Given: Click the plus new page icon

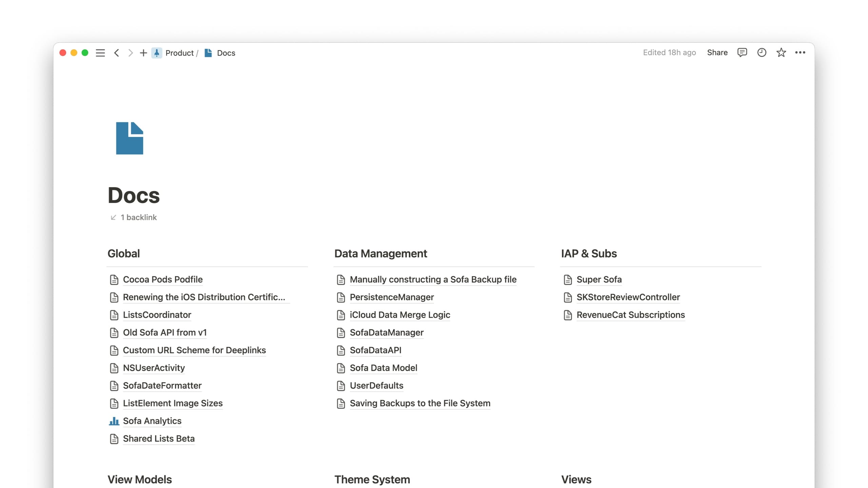Looking at the screenshot, I should click(x=143, y=53).
